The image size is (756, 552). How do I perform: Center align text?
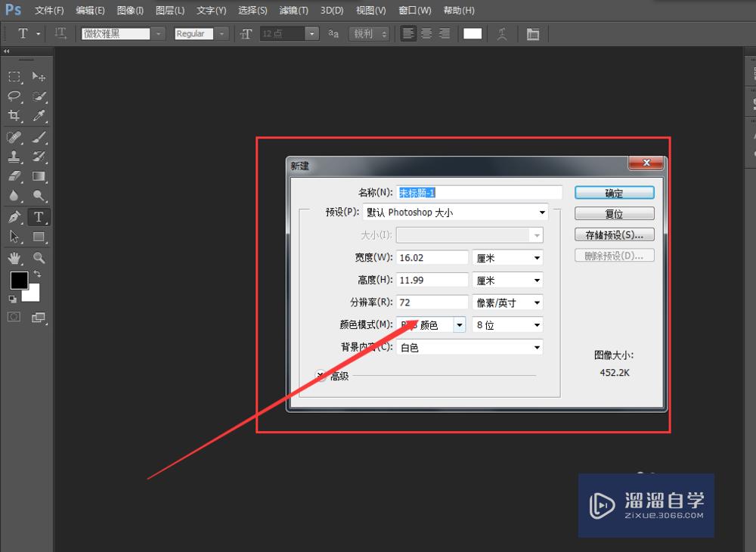click(426, 33)
